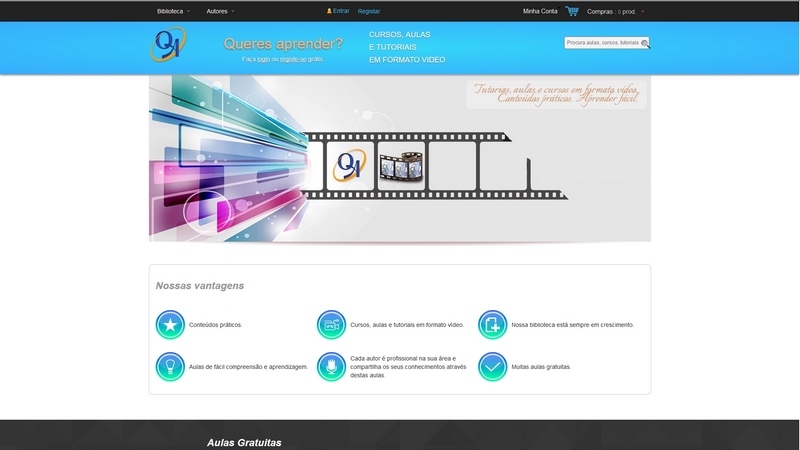Screen dimensions: 800x450
Task: Click the cursive 'Tutoriais, aulas e cursos' banner caption
Action: [x=556, y=94]
